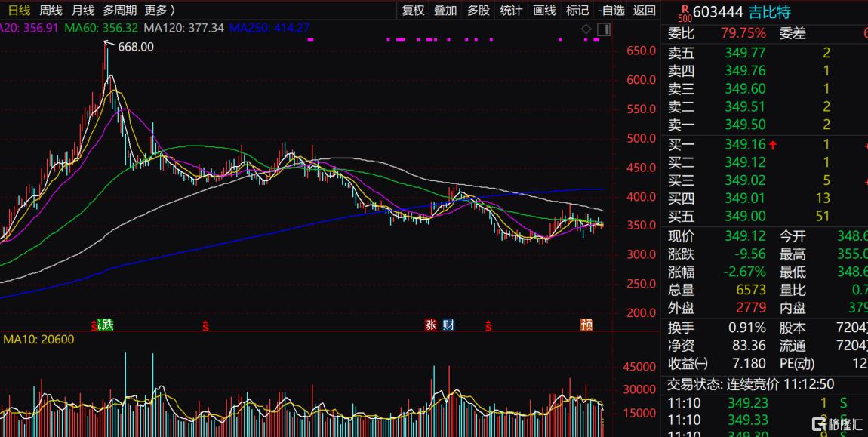The width and height of the screenshot is (868, 437).
Task: Click the 交易状态 连续竞价 status line
Action: tap(751, 384)
